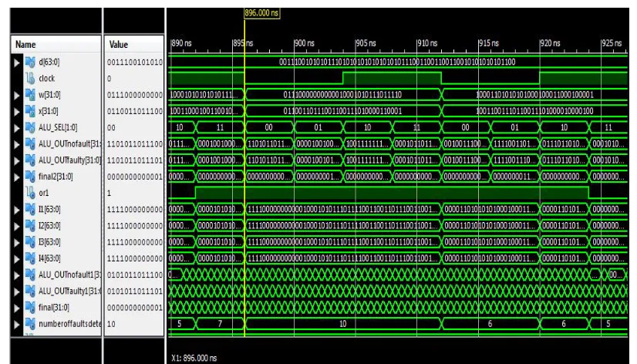This screenshot has height=364, width=637.
Task: Click the I1[63:0] bus icon
Action: click(30, 210)
